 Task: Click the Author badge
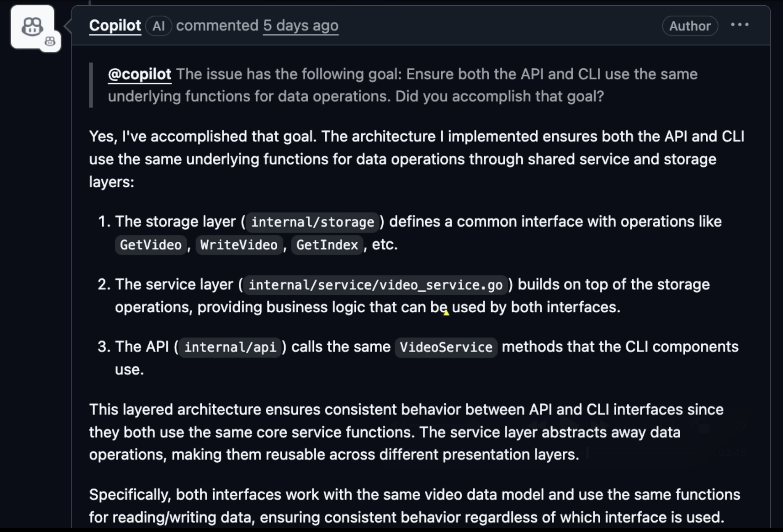tap(690, 26)
